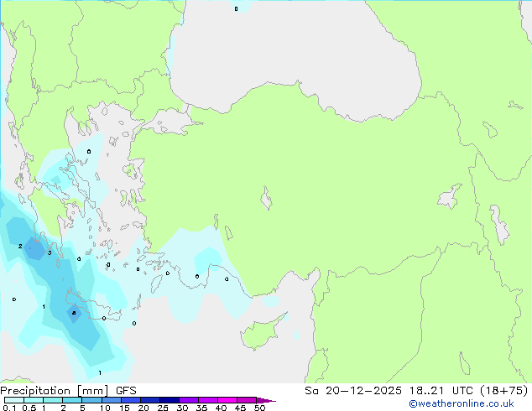Click the '(18+75)' forecast offset text
Image resolution: width=532 pixels, height=411 pixels.
coord(504,391)
